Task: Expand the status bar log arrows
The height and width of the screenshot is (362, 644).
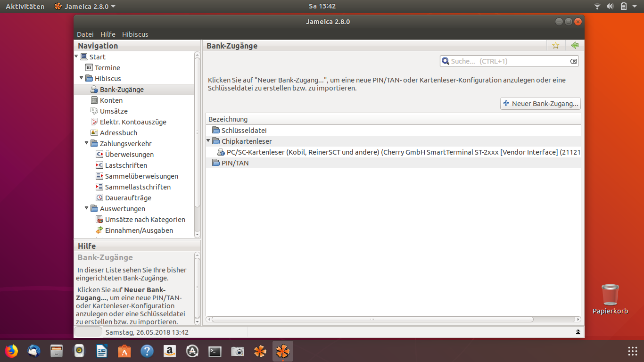Action: pyautogui.click(x=578, y=332)
